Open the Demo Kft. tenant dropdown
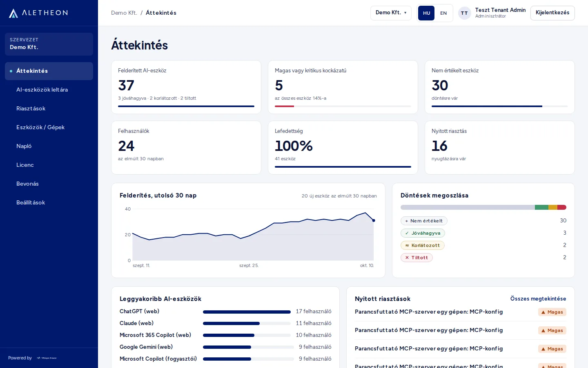 [x=391, y=13]
